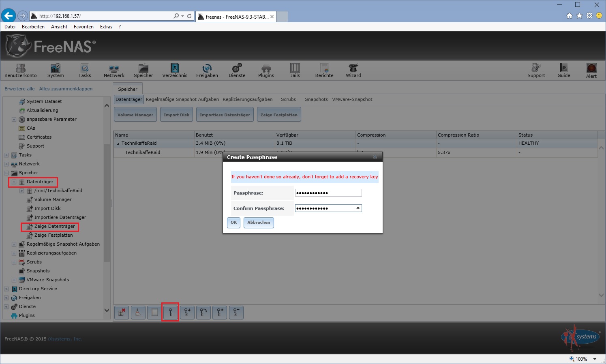Expand the Netzwerk tree node

click(6, 164)
